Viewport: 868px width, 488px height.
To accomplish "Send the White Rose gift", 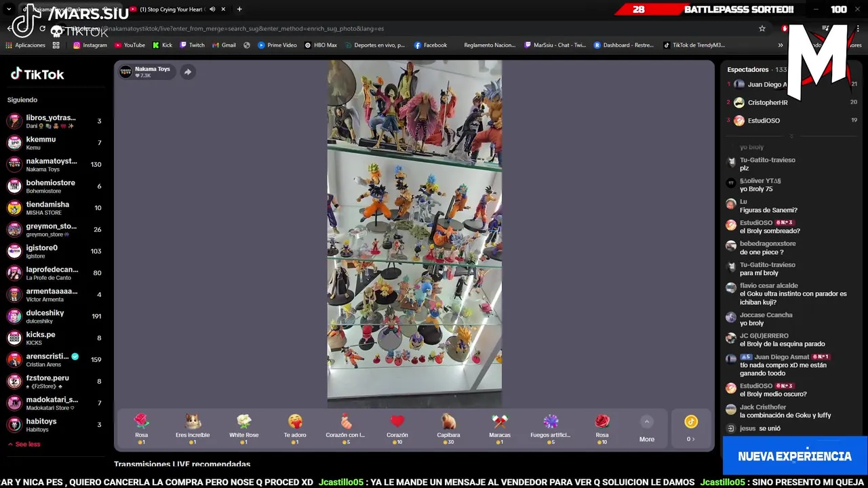I will click(243, 429).
